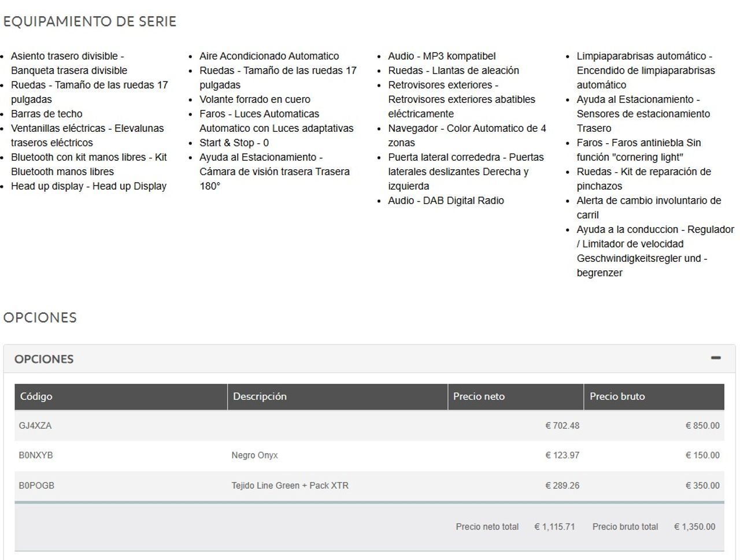Screen dimensions: 740x560
Task: Click the Barras de techo item
Action: [x=46, y=114]
